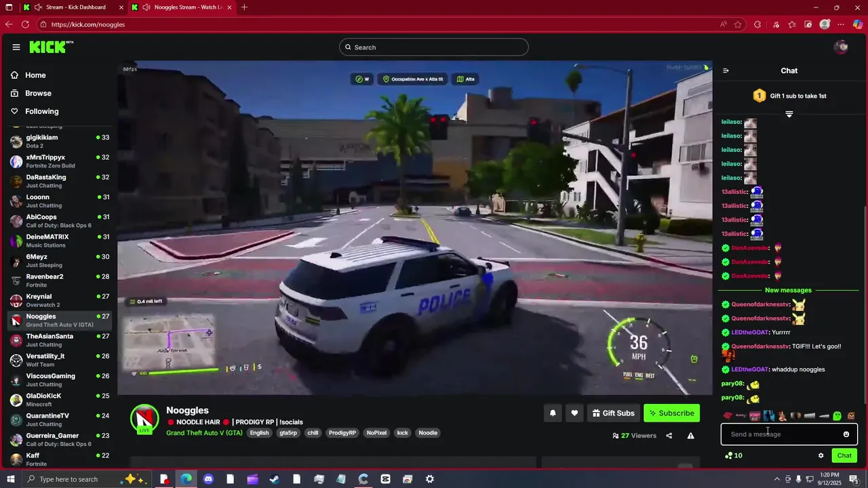Collapse the chat panel with arrow icon

726,70
